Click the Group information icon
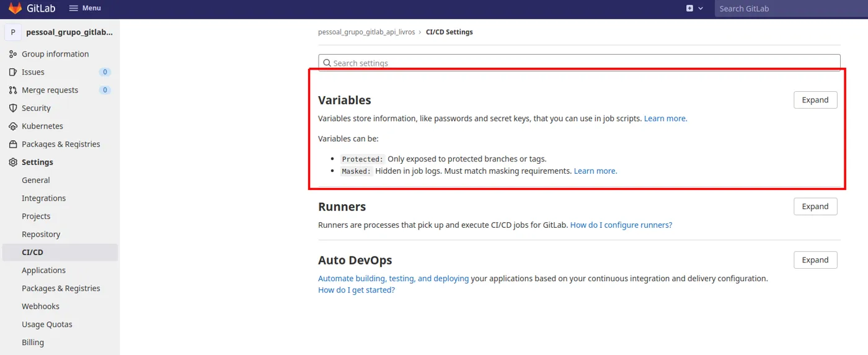This screenshot has width=868, height=355. tap(13, 54)
